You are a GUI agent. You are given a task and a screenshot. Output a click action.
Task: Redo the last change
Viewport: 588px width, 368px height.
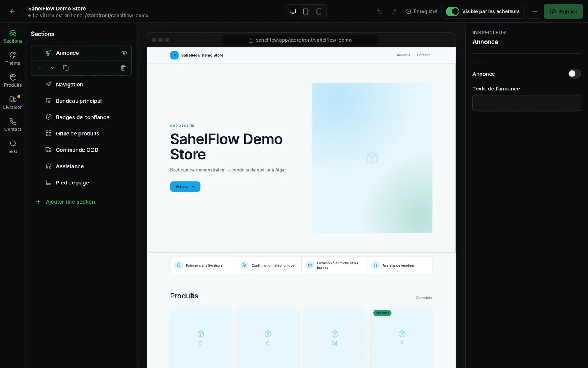(x=394, y=11)
